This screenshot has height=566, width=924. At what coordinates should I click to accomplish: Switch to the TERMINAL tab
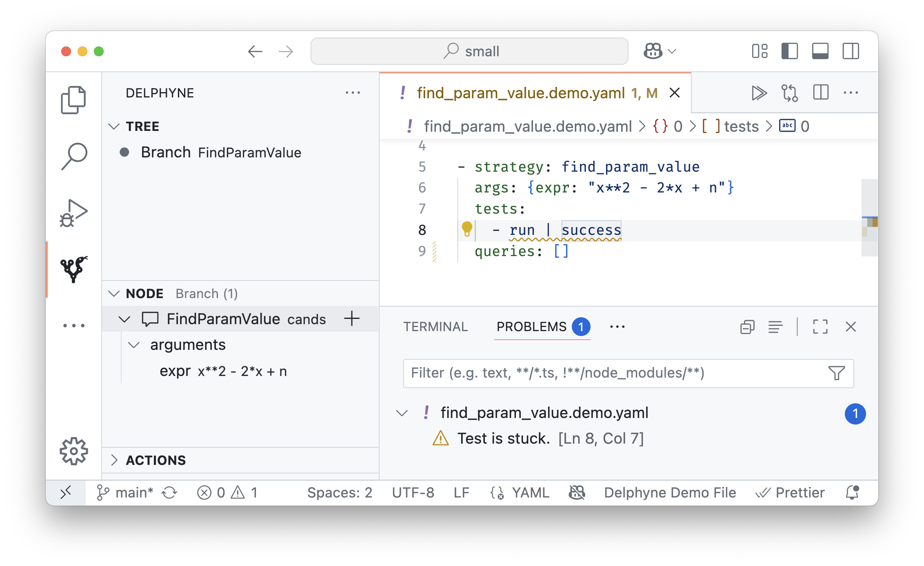pyautogui.click(x=435, y=327)
